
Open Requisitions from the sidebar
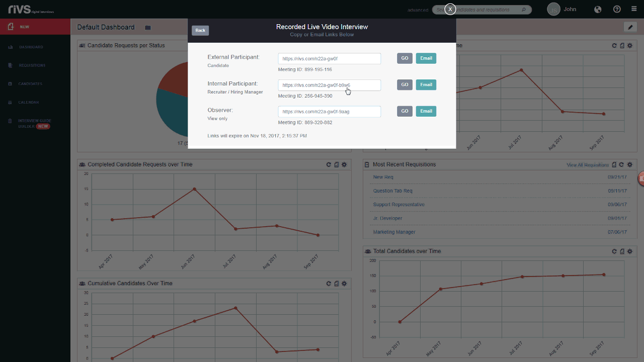point(32,65)
